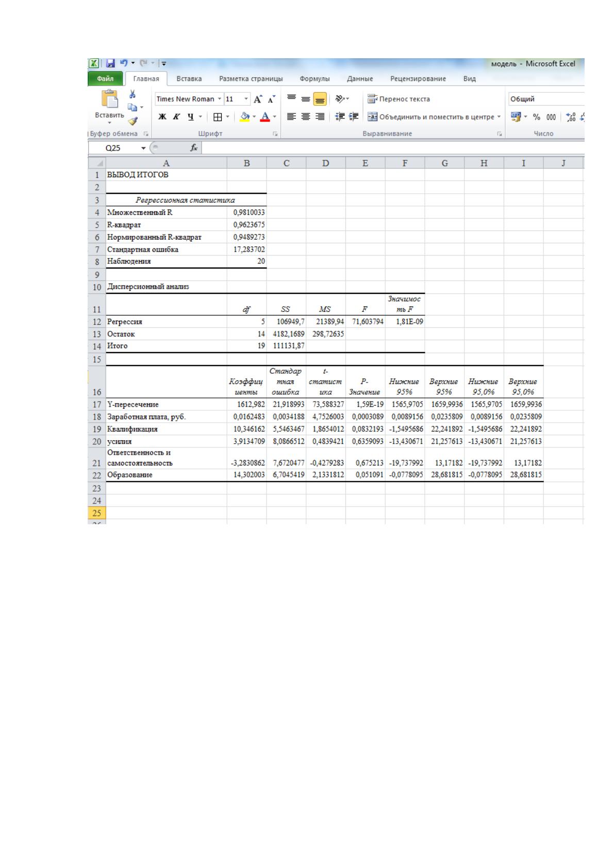This screenshot has width=614, height=868.
Task: Click Объединить и поместить в центре button
Action: pyautogui.click(x=434, y=117)
